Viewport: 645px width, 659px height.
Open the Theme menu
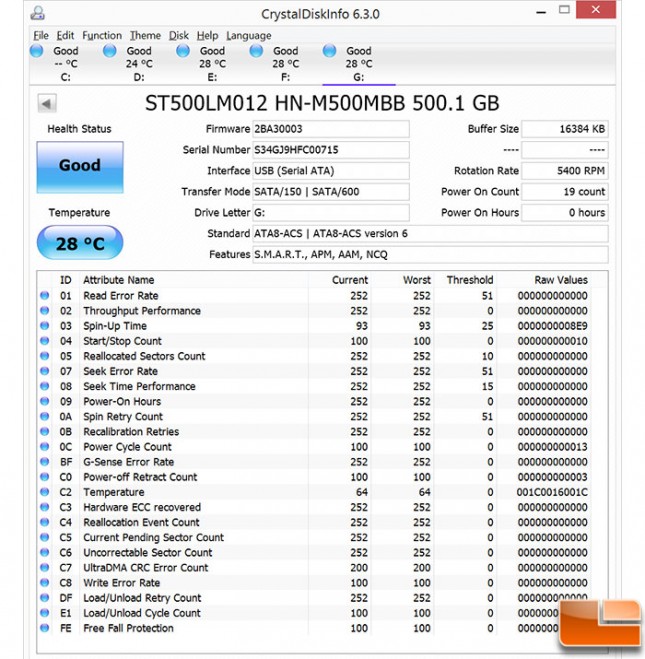point(145,36)
